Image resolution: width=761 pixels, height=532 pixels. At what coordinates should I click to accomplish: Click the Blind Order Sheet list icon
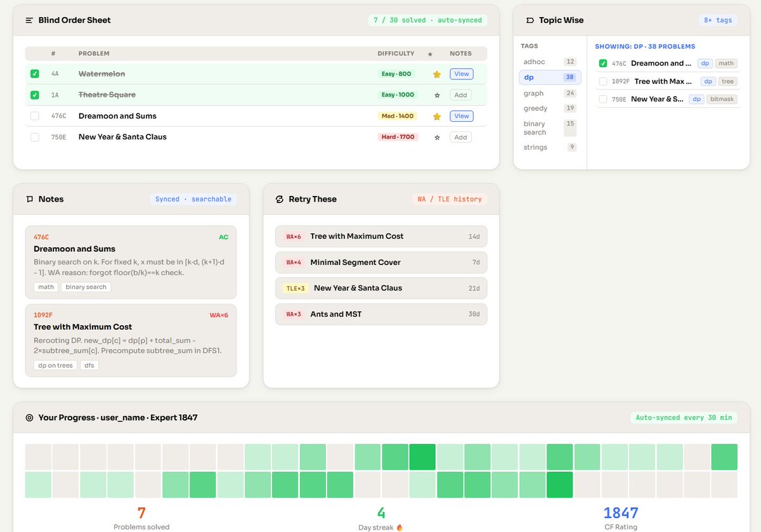[29, 20]
